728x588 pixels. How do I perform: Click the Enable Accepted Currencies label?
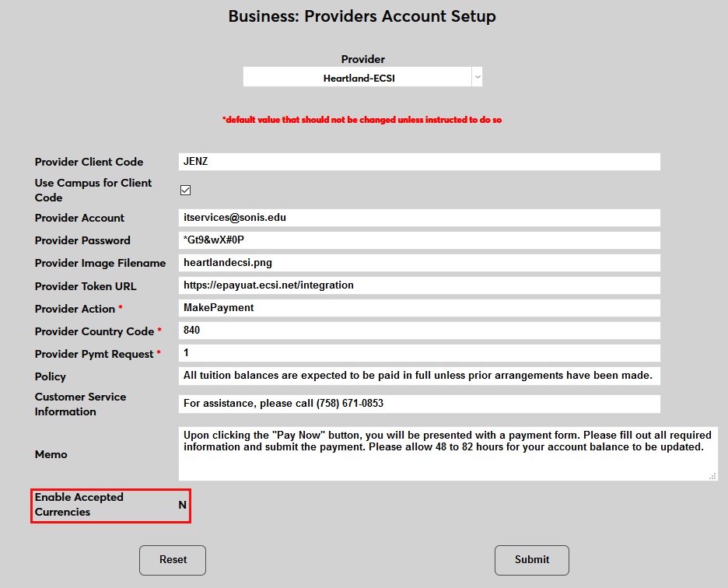79,505
